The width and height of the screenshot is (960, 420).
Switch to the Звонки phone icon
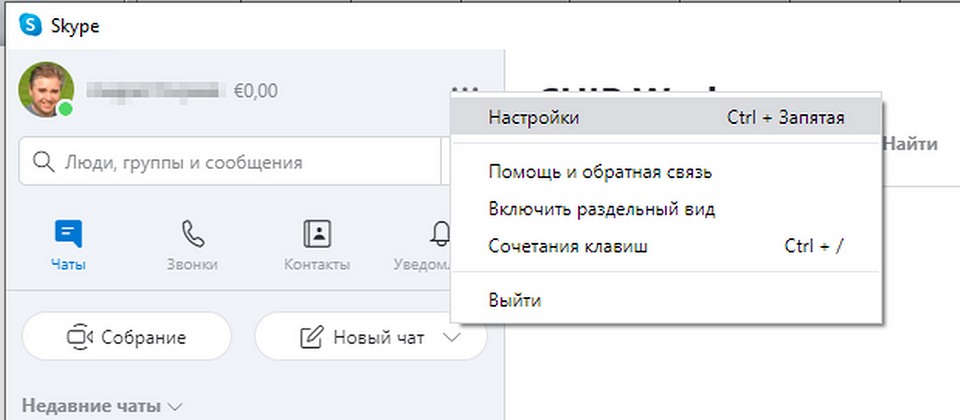192,235
